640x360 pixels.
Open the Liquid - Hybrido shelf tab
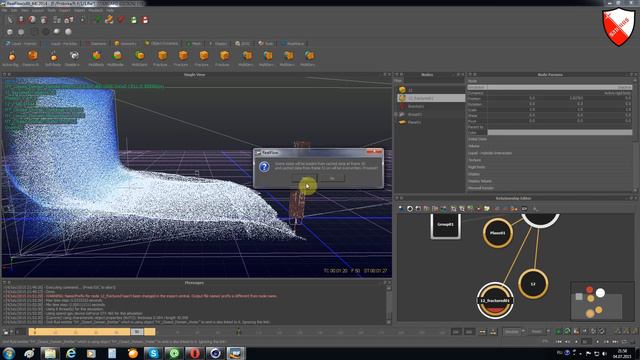pos(20,43)
